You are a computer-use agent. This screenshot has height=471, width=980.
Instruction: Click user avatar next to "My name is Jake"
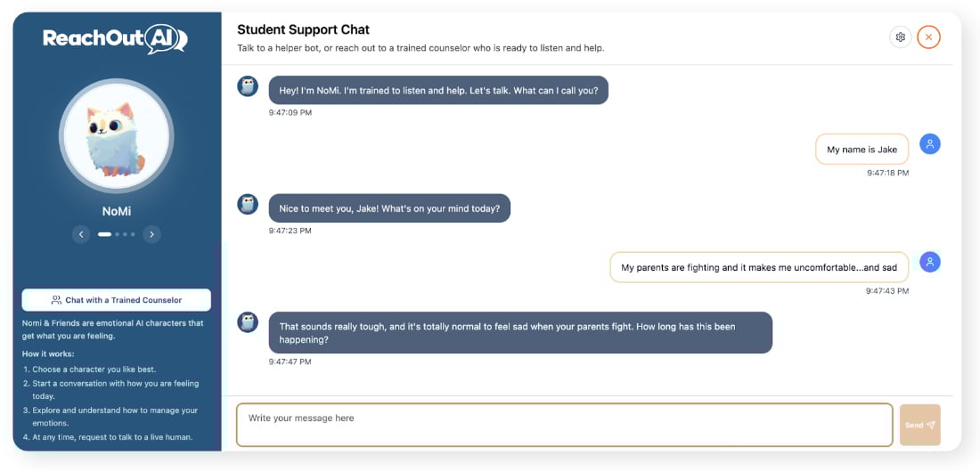(x=930, y=144)
